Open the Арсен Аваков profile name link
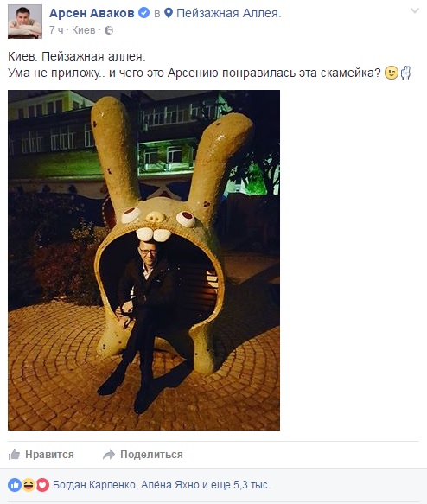Image resolution: width=427 pixels, height=504 pixels. [92, 13]
